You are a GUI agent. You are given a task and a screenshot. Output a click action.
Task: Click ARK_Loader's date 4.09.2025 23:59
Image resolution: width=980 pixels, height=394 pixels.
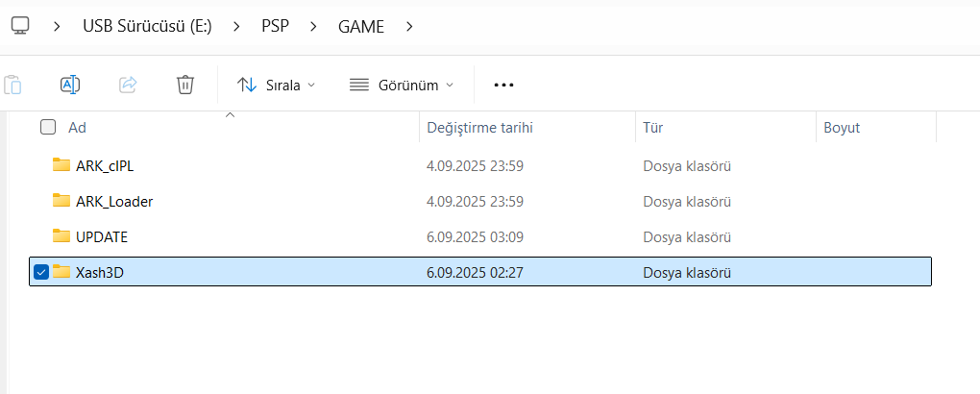coord(475,202)
